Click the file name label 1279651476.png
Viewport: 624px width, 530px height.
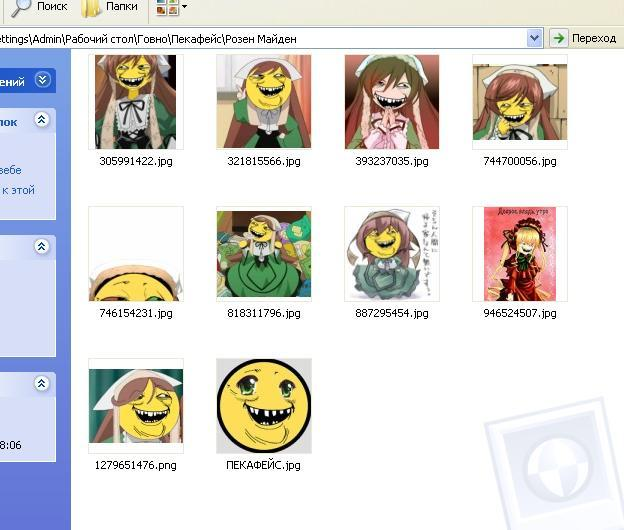click(x=136, y=465)
